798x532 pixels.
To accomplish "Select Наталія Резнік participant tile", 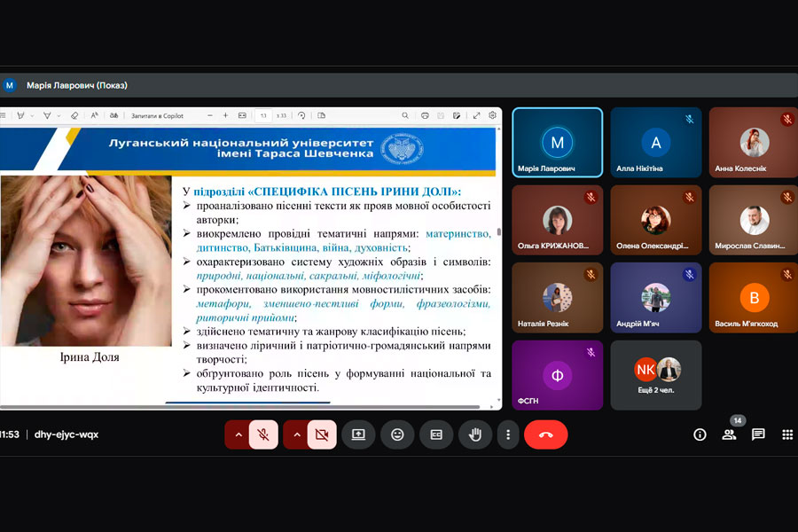I will (x=558, y=298).
